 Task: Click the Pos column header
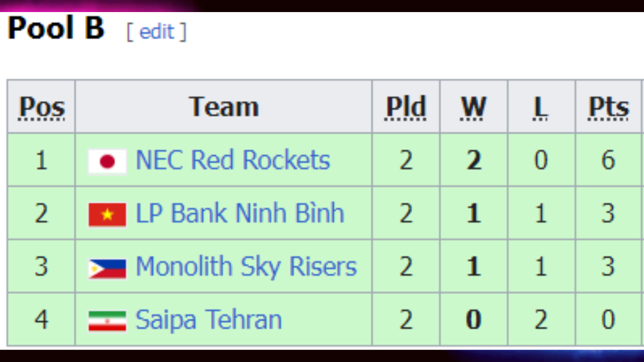[42, 108]
